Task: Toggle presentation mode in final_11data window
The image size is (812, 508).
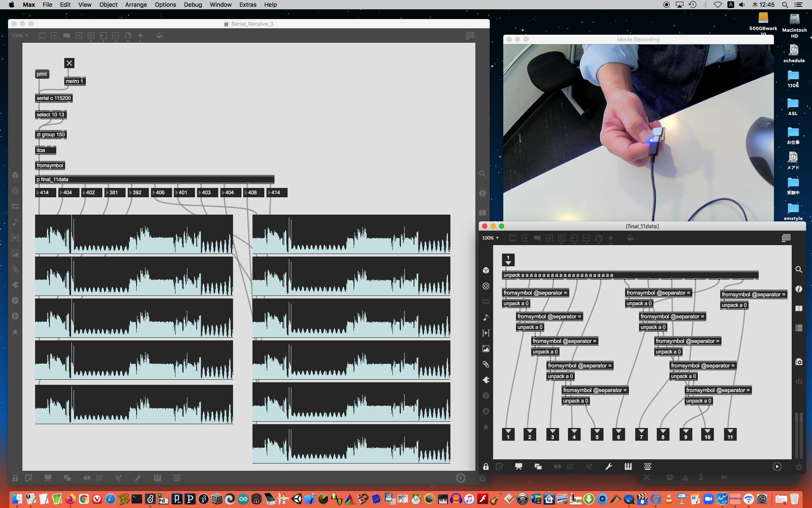Action: click(x=518, y=467)
